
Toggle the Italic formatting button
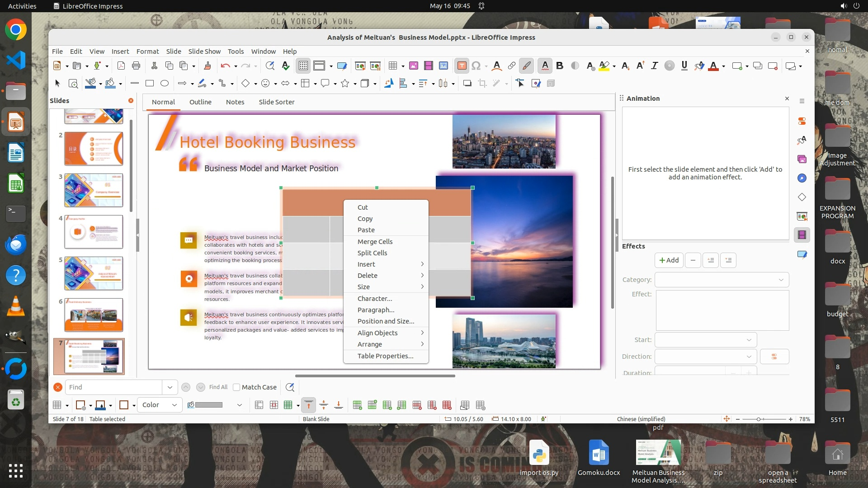pos(654,66)
